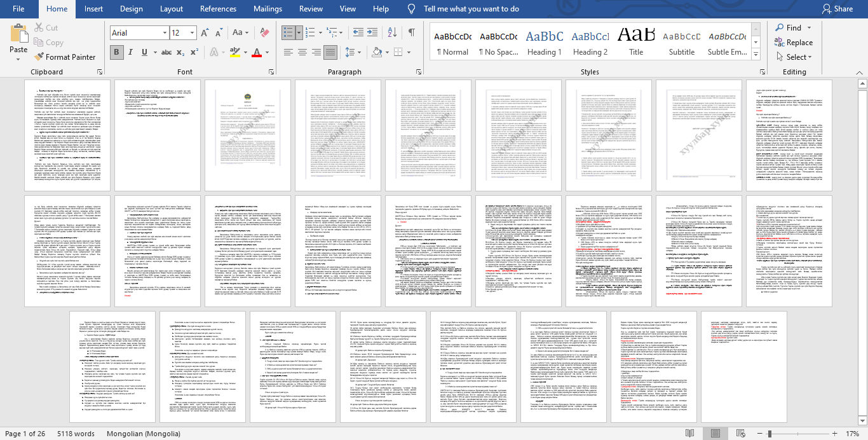Toggle Italic formatting on

tap(131, 52)
